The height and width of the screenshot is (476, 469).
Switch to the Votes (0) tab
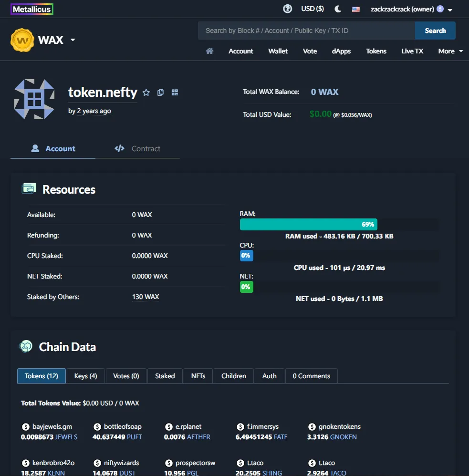[126, 376]
